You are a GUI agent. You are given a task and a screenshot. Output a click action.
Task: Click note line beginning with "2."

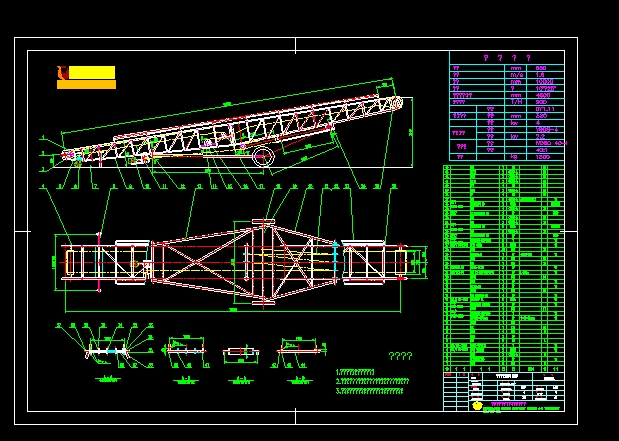372,382
